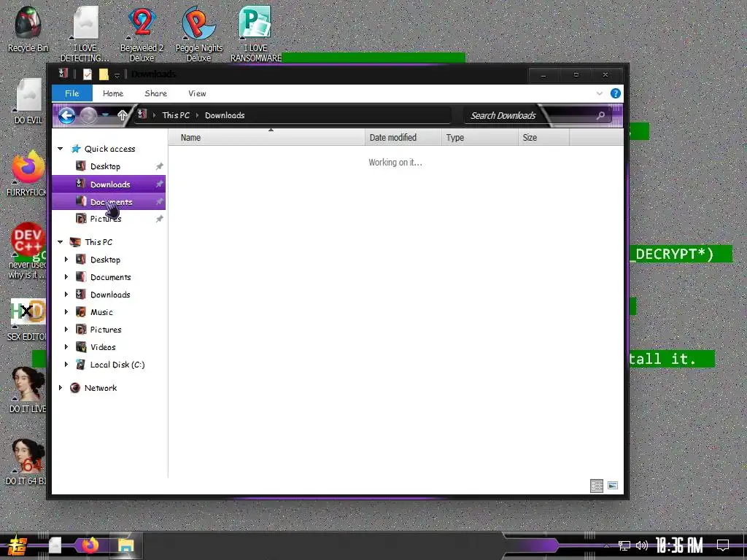Open Firefox from the taskbar

pyautogui.click(x=90, y=545)
